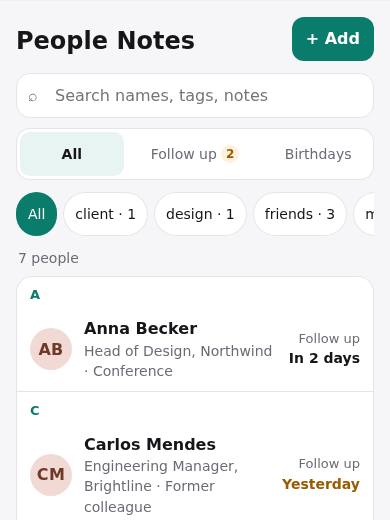Click the search magnifier icon
The height and width of the screenshot is (520, 390).
click(33, 97)
